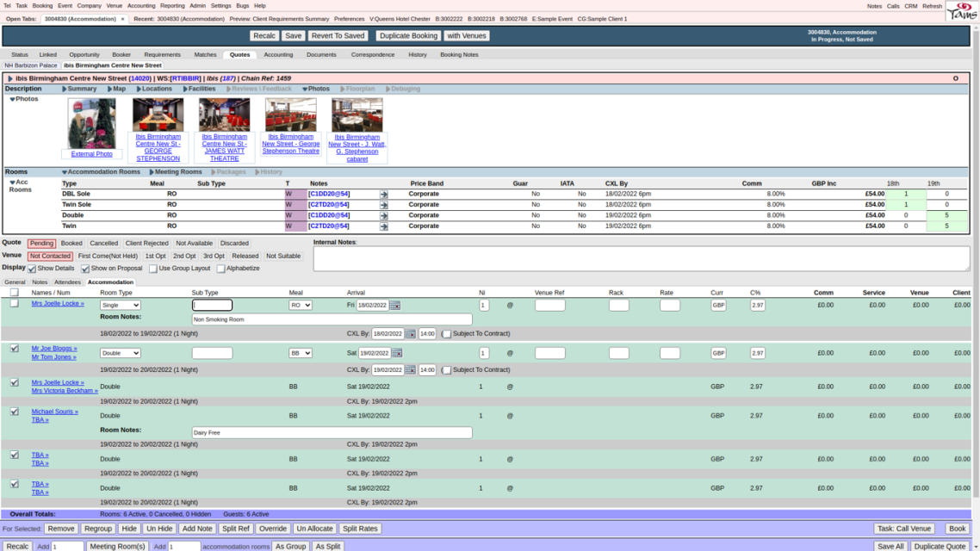Image resolution: width=980 pixels, height=551 pixels.
Task: Enable the Use Group Layout checkbox
Action: (153, 269)
